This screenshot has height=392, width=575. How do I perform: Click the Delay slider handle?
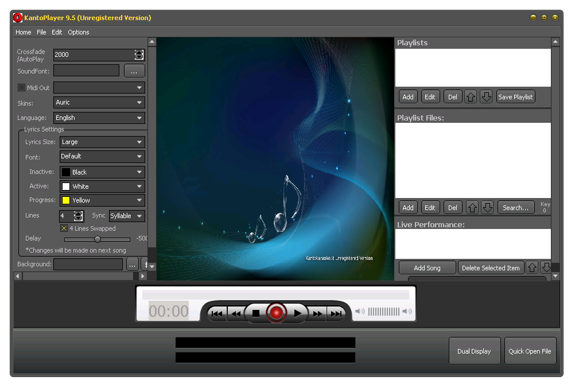98,239
